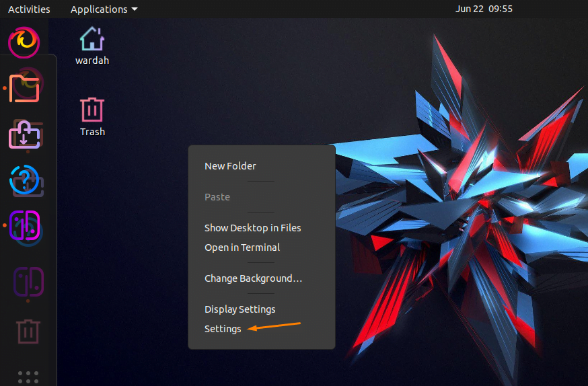Open the dim purple switch dock icon
Viewport: 588px width, 386px height.
(x=28, y=282)
